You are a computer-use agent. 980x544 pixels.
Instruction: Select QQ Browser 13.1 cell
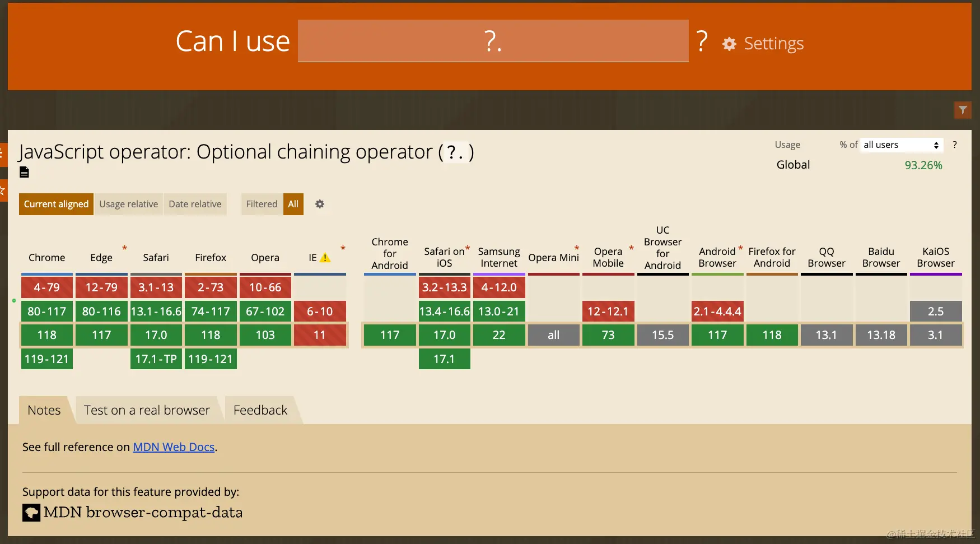click(x=827, y=335)
